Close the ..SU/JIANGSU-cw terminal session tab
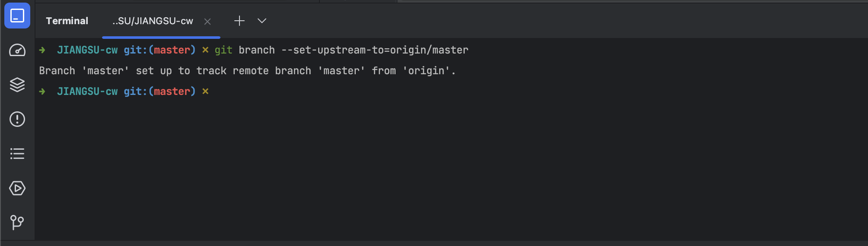This screenshot has width=868, height=246. pyautogui.click(x=207, y=22)
